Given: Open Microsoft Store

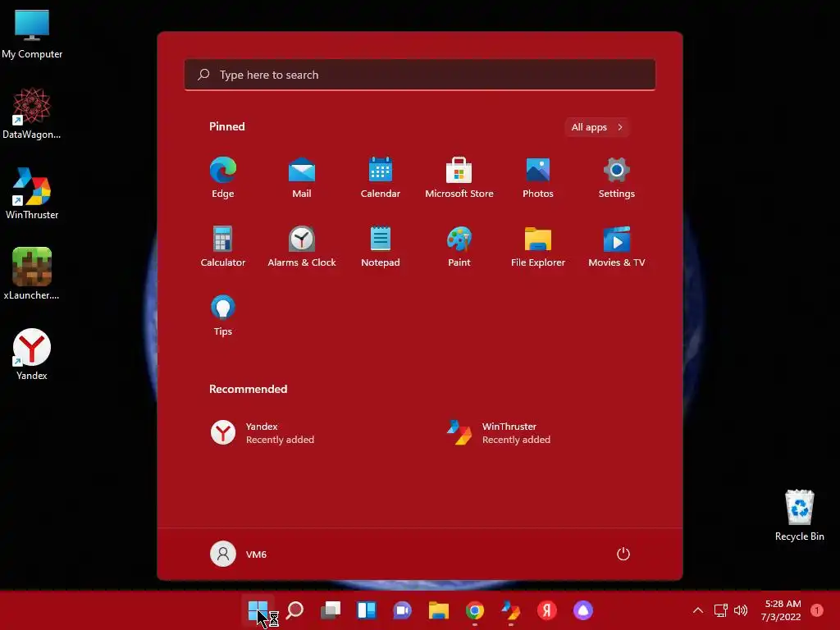Looking at the screenshot, I should click(x=459, y=177).
